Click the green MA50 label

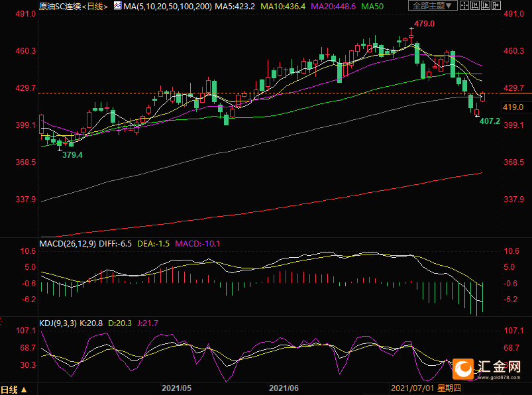click(372, 6)
